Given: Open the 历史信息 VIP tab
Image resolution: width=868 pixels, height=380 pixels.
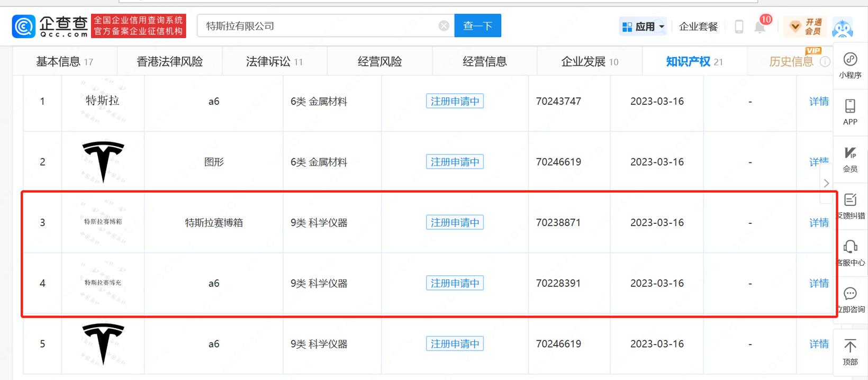Looking at the screenshot, I should (791, 62).
